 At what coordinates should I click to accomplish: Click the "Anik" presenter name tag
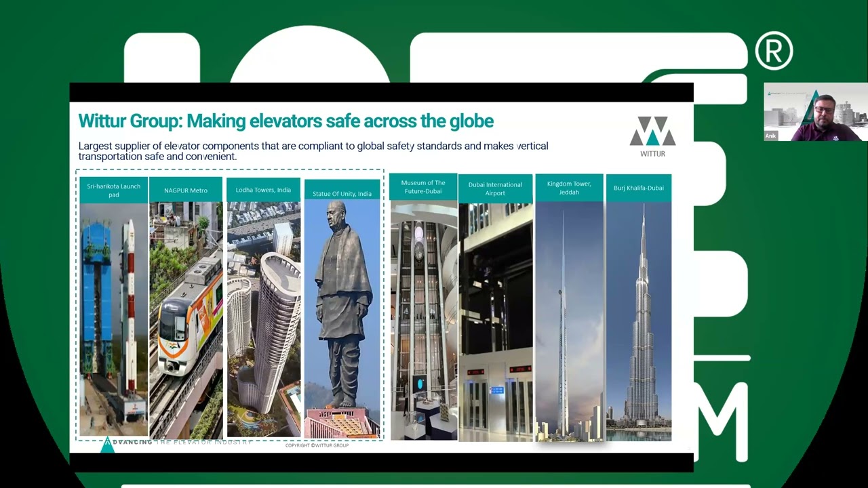click(x=770, y=136)
